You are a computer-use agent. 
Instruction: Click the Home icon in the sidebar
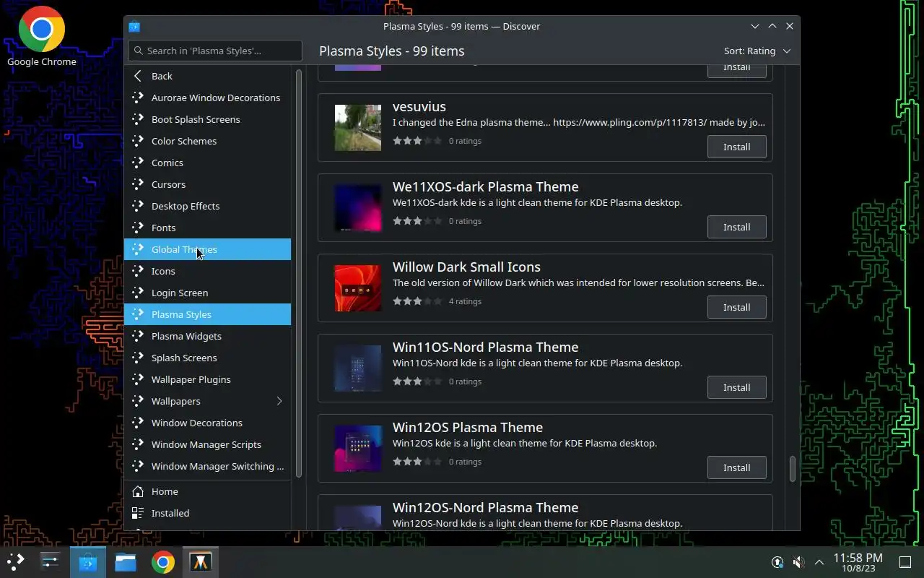click(x=138, y=491)
